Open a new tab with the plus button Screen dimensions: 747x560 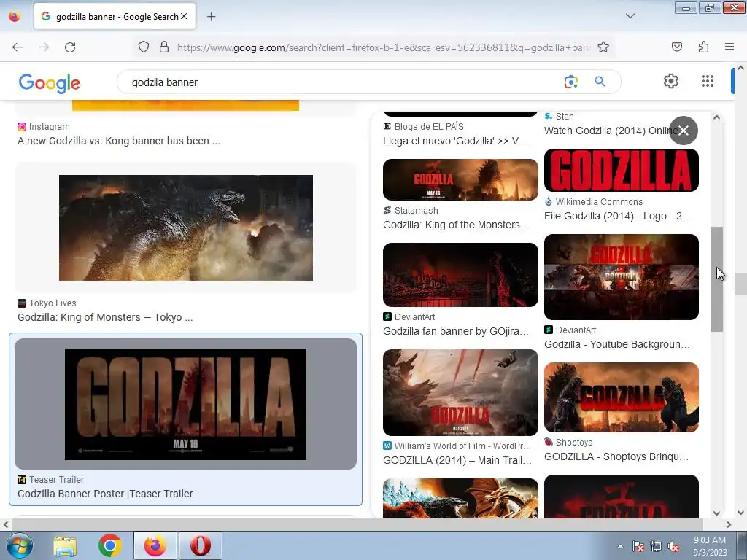(211, 17)
